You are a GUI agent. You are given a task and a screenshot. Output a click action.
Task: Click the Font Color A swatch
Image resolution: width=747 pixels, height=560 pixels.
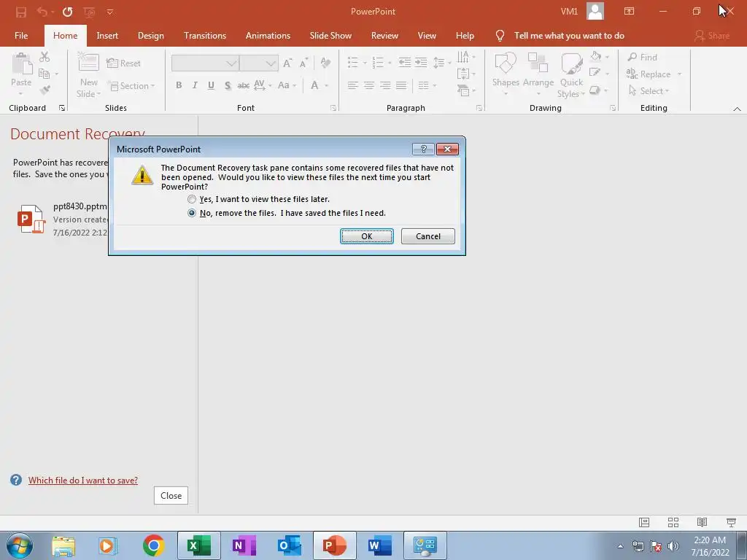click(x=314, y=85)
